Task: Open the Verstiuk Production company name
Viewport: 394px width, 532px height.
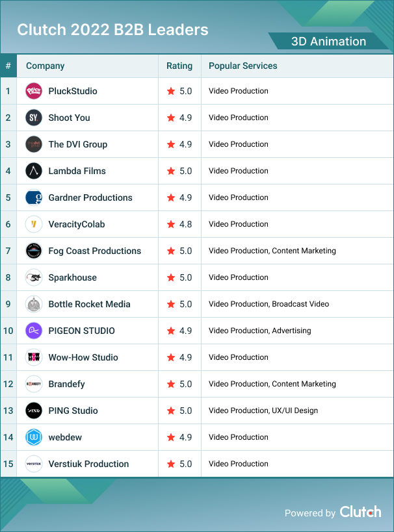Action: pyautogui.click(x=88, y=464)
